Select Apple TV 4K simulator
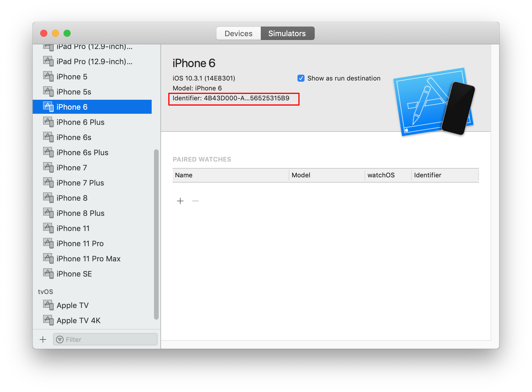This screenshot has height=392, width=532. pyautogui.click(x=92, y=321)
